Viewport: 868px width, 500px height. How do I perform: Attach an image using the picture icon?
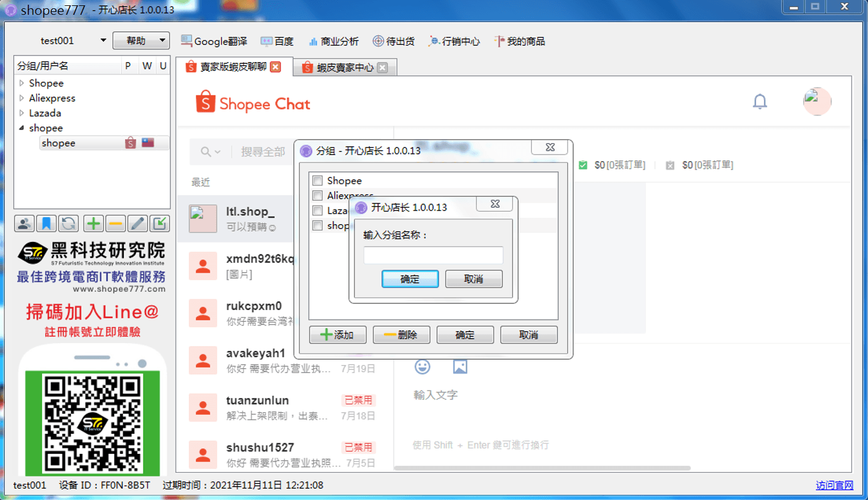(x=460, y=367)
